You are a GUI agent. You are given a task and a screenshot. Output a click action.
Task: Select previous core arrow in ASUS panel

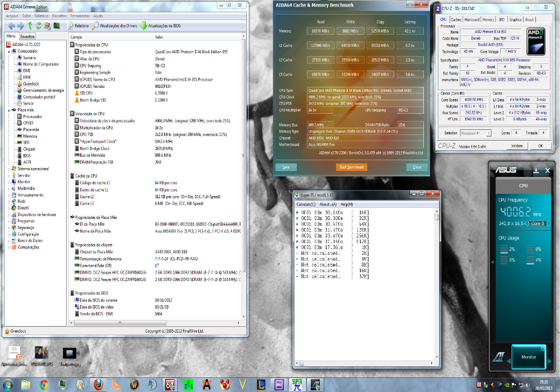526,223
